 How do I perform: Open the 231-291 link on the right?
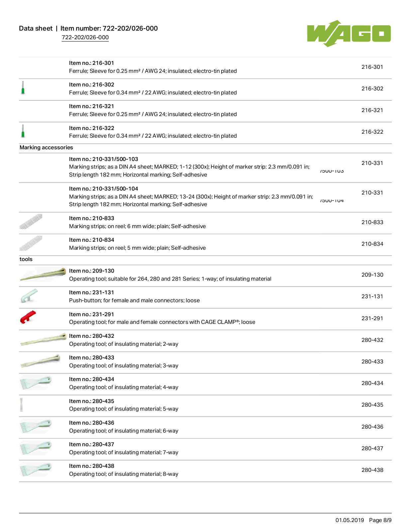(x=372, y=319)
